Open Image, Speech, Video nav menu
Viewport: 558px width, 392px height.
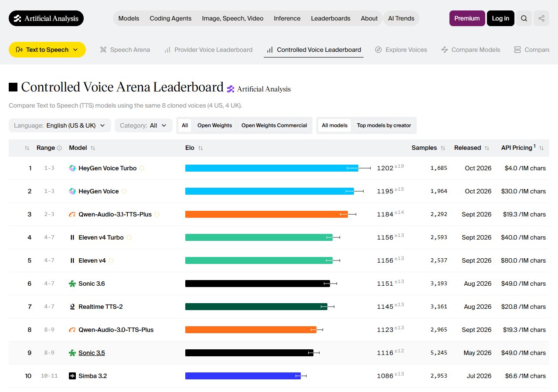point(233,18)
